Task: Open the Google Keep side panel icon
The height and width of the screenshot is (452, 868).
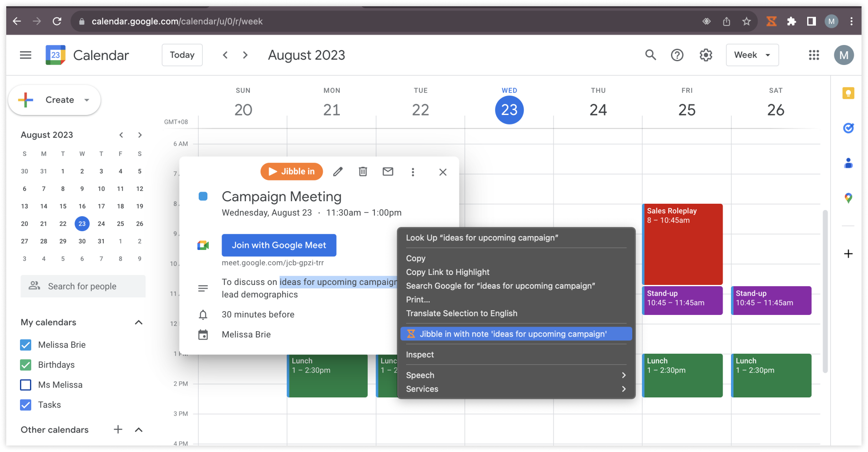Action: 848,93
